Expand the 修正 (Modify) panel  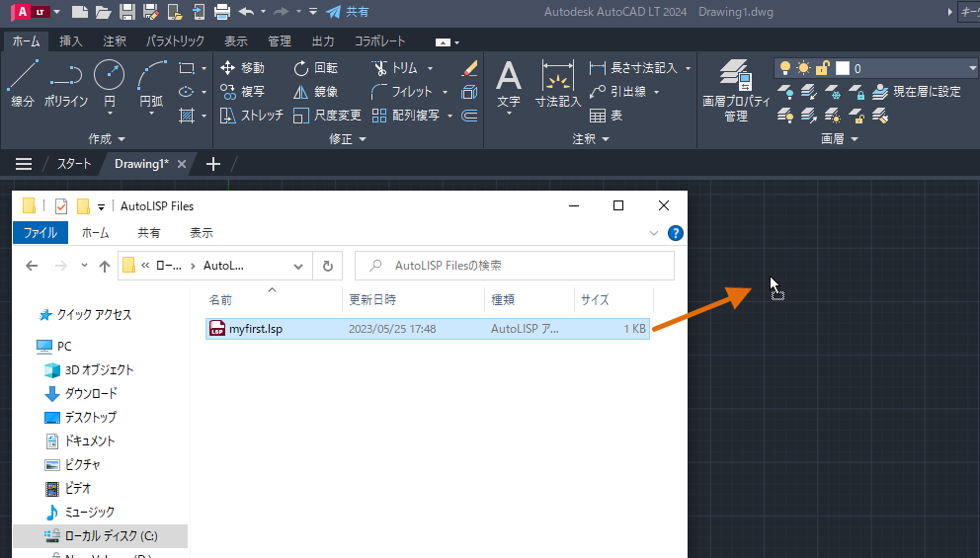pos(348,138)
